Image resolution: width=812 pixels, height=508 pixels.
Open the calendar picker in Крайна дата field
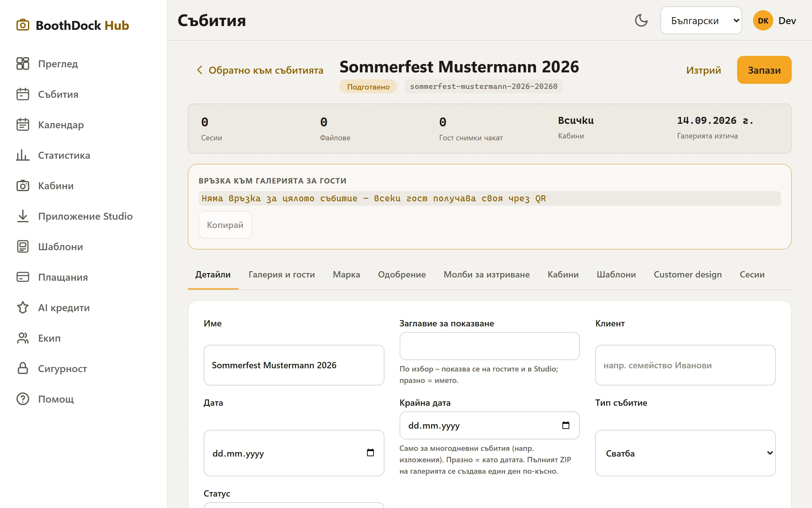click(x=566, y=425)
